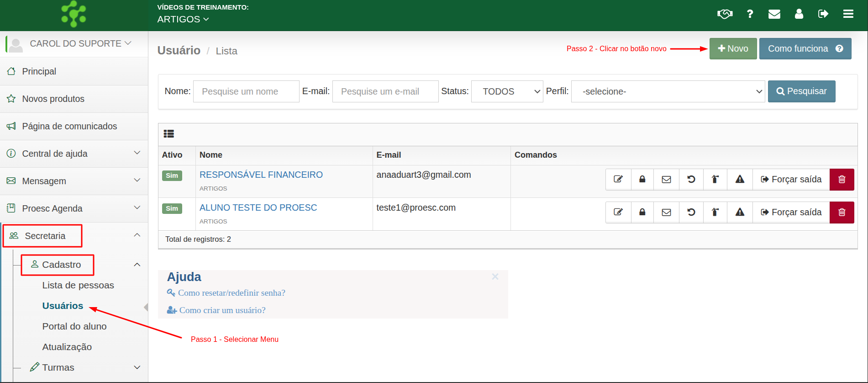868x383 pixels.
Task: Click warning triangle icon for RESPONSÁVEL FINANCEIRO
Action: [x=740, y=179]
